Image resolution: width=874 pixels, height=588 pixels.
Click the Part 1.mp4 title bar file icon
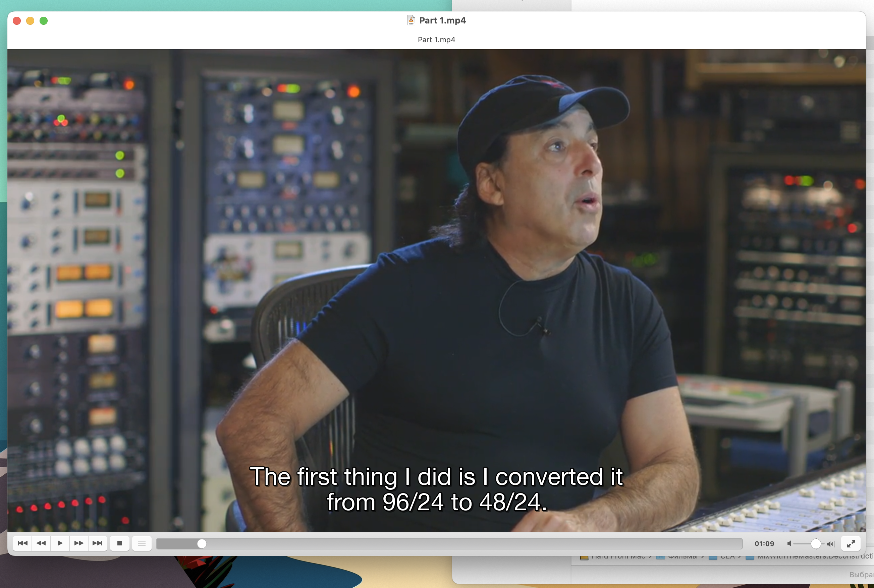[x=411, y=20]
